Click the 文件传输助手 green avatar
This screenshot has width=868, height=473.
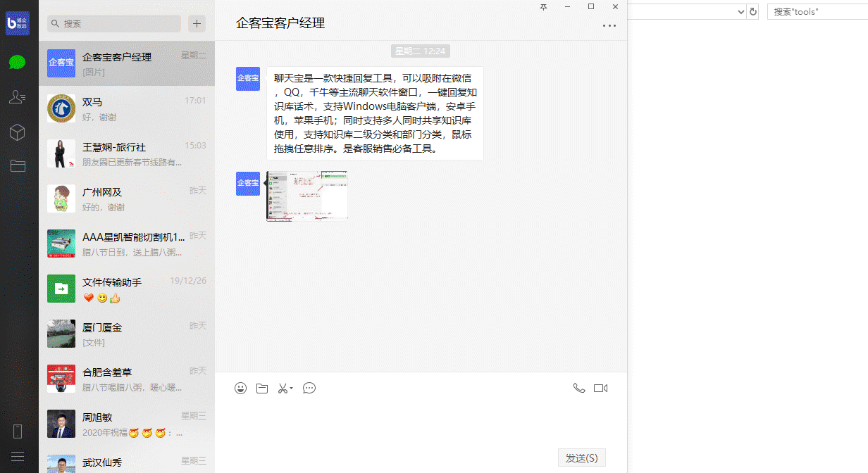(61, 289)
